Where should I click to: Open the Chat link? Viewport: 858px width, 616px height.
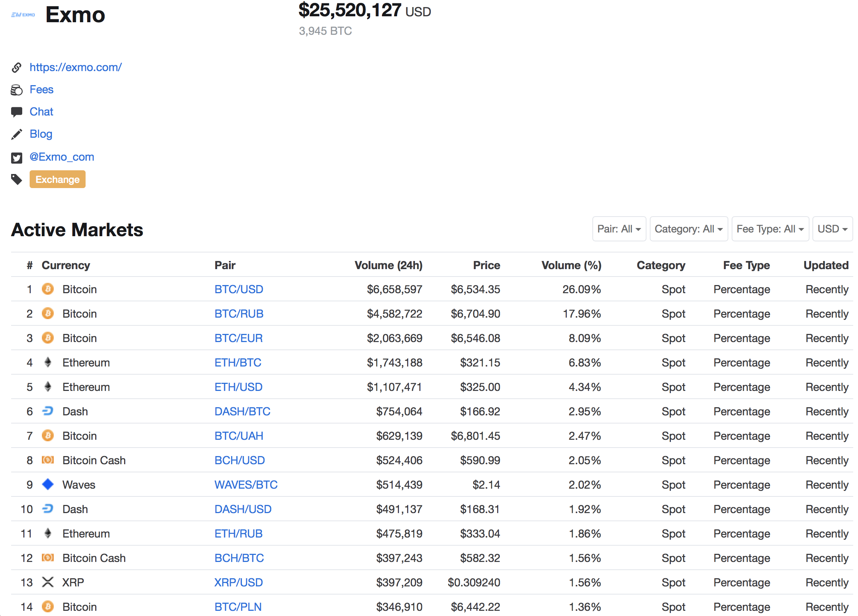coord(41,112)
